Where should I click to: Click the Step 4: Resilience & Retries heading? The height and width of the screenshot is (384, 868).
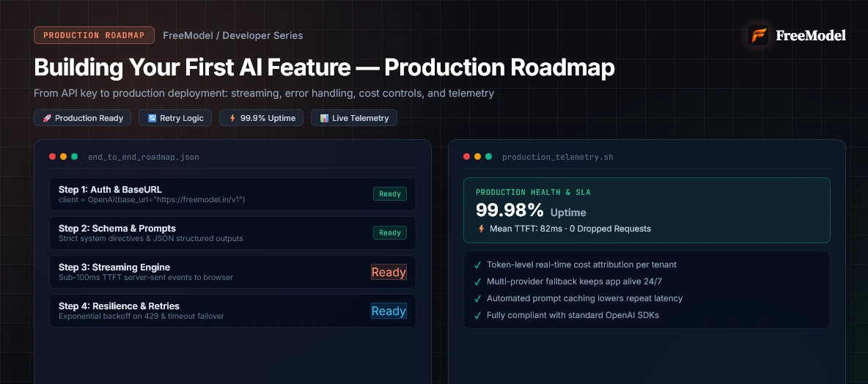119,306
